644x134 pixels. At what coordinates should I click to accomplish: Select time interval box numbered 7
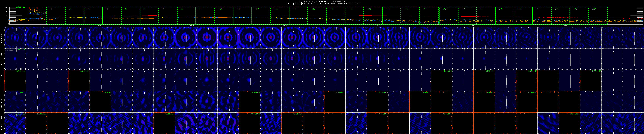[168, 16]
